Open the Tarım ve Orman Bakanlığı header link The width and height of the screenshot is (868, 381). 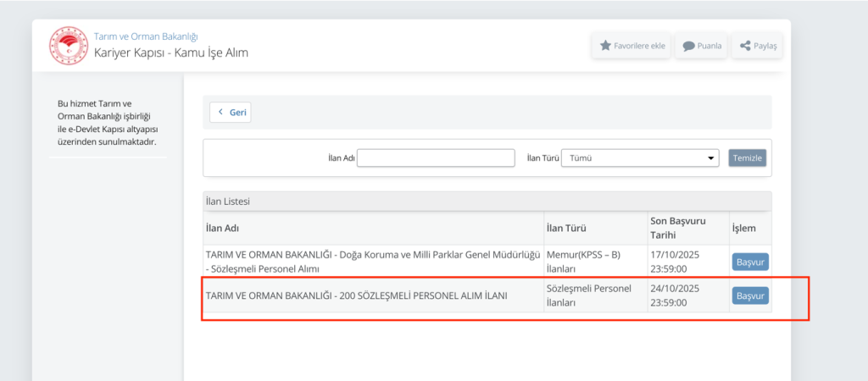click(x=146, y=36)
